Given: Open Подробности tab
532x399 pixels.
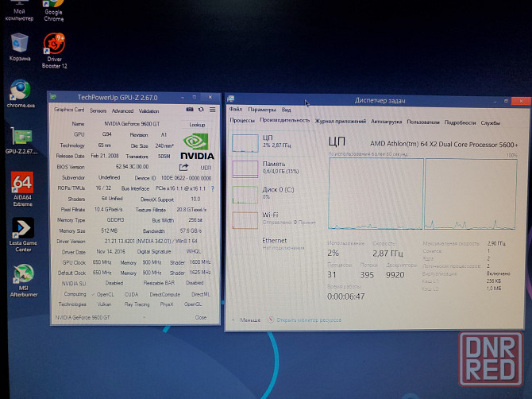Looking at the screenshot, I should (460, 122).
